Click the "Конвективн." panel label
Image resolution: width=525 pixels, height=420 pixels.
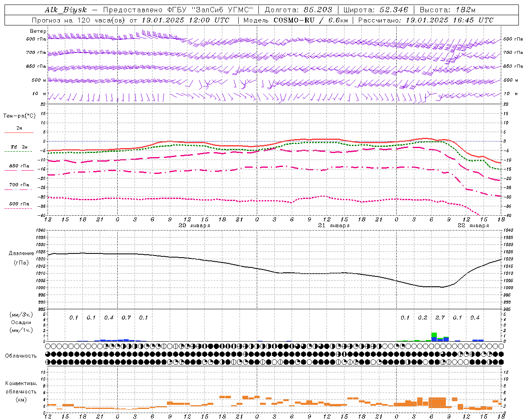21,383
